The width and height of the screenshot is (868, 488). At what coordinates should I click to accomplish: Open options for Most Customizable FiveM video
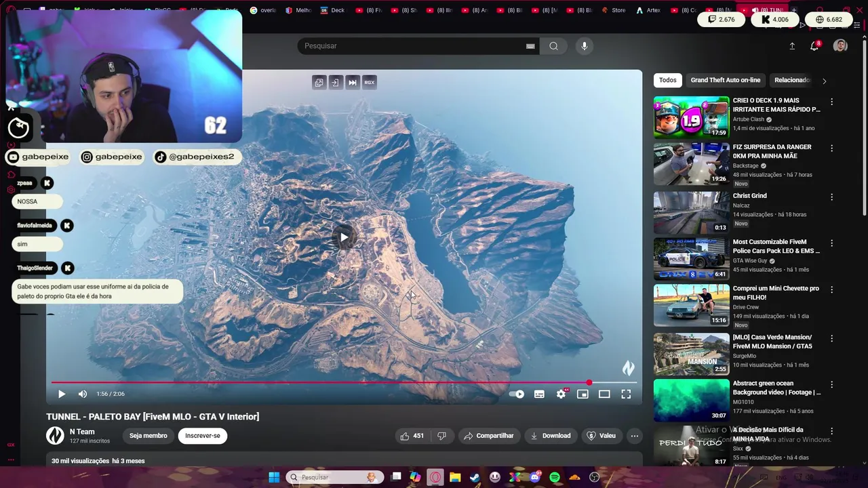click(832, 243)
